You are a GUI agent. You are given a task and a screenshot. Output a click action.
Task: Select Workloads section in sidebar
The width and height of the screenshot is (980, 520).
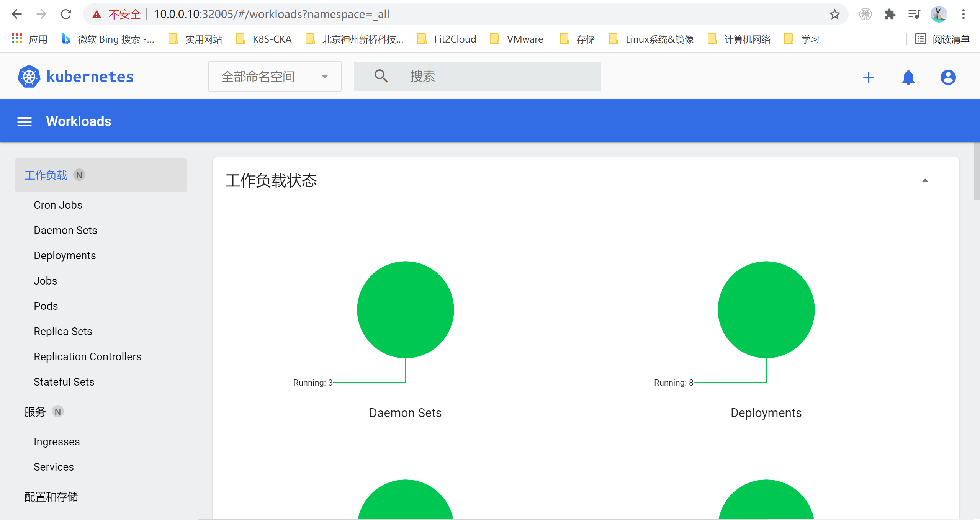101,175
